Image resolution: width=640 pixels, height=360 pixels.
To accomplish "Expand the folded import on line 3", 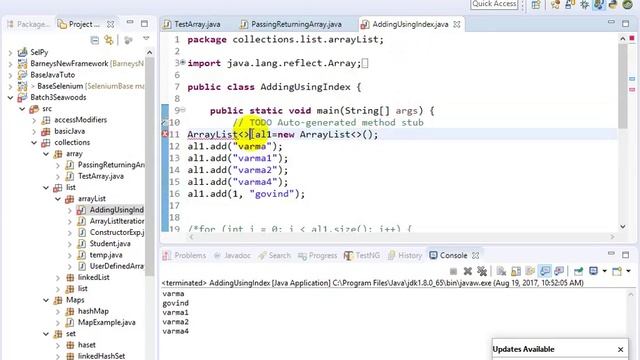I will point(183,62).
